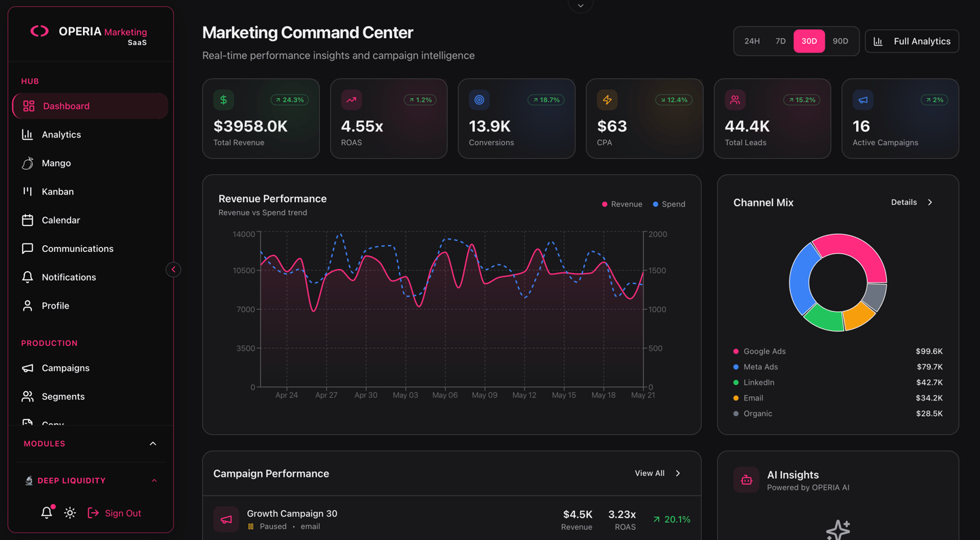Open the Growth Campaign 30 row

[x=452, y=519]
